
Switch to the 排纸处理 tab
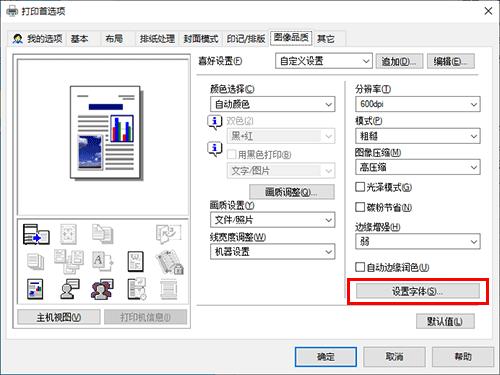(157, 39)
